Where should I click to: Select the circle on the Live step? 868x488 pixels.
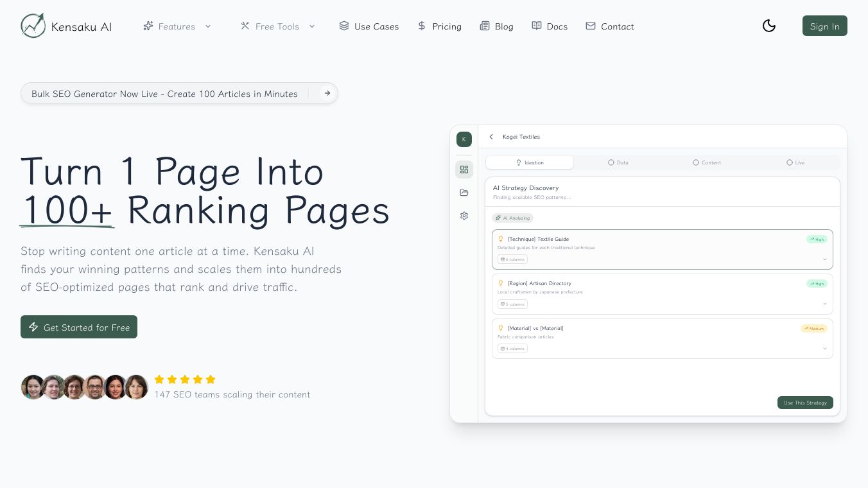[790, 162]
